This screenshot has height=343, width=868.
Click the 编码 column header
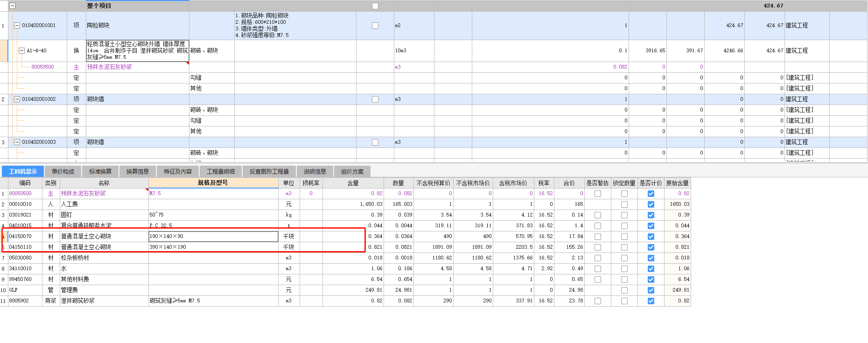point(25,183)
